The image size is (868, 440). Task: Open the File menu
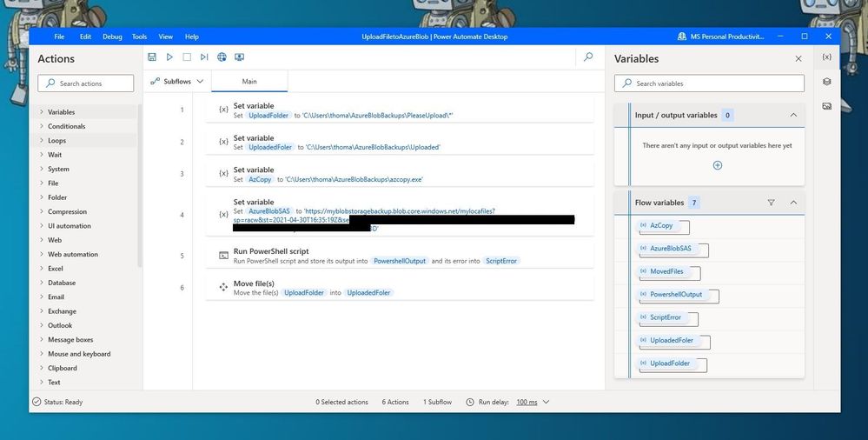coord(59,37)
